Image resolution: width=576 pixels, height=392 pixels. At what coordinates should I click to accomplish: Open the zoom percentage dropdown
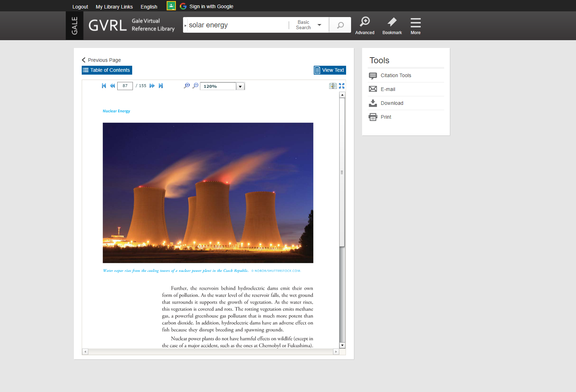tap(240, 86)
